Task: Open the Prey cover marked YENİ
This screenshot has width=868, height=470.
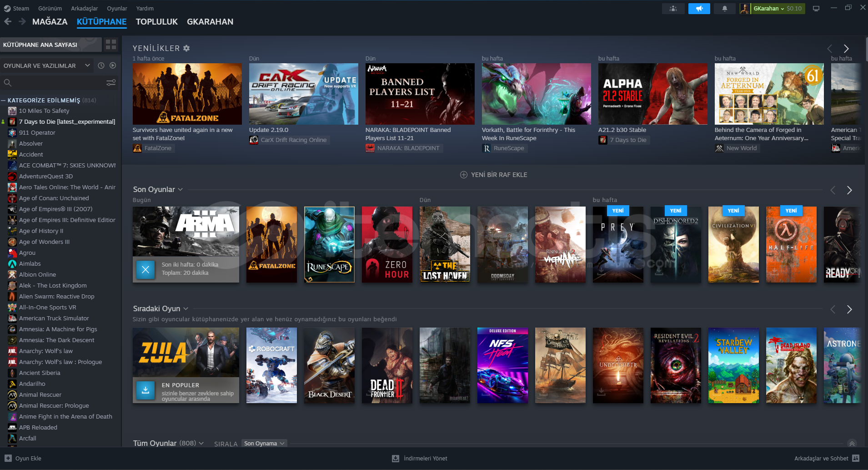Action: tap(618, 245)
